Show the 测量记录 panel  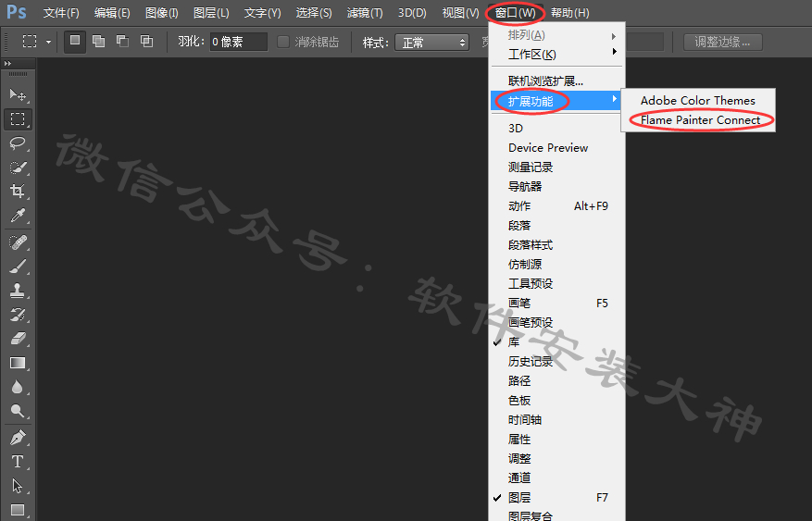(x=556, y=167)
